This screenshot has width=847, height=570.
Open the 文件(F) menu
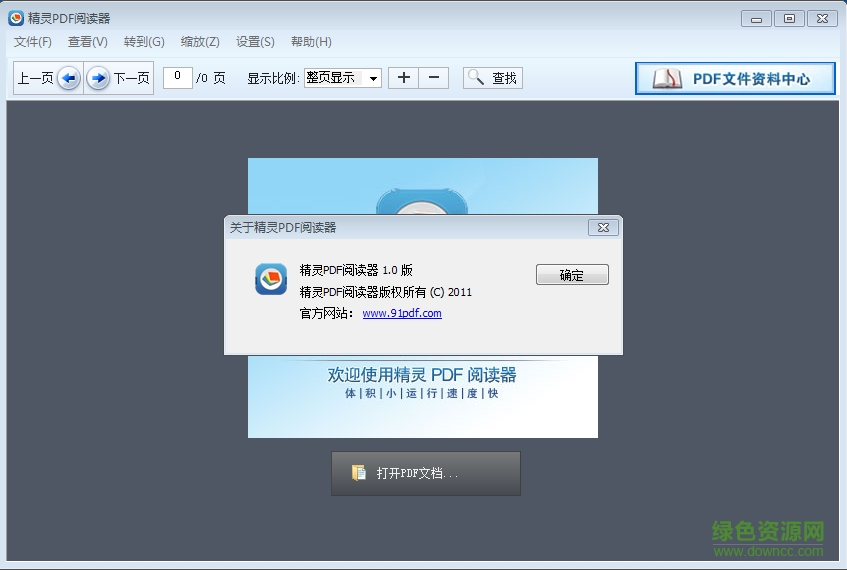tap(33, 42)
